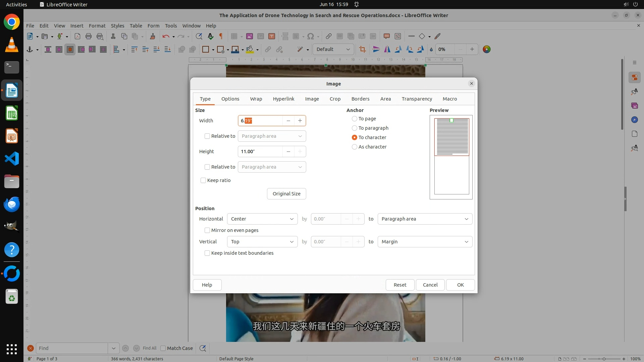Click the Crop image toolbar icon
The height and width of the screenshot is (362, 644).
pos(362,50)
